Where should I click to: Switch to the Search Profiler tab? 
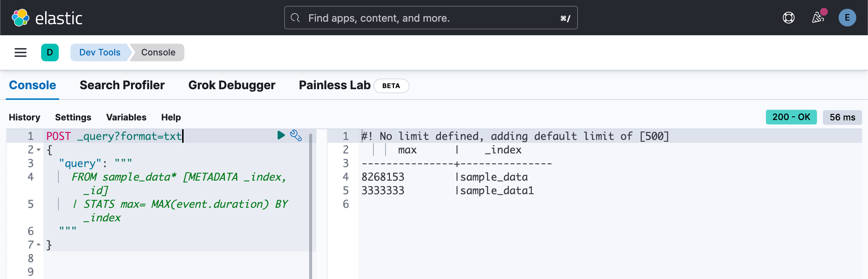pyautogui.click(x=122, y=85)
